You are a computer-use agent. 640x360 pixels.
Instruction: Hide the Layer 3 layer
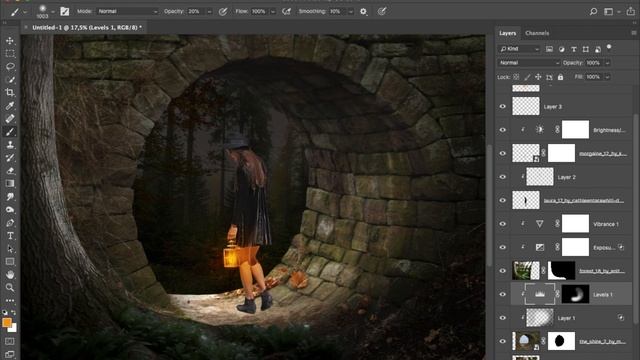click(x=503, y=107)
